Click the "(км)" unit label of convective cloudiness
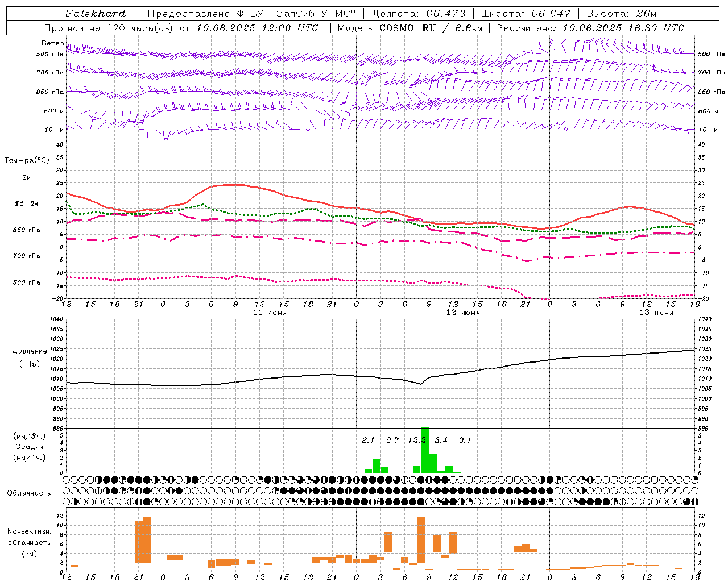Viewport: 728px width, 582px height. coord(29,554)
